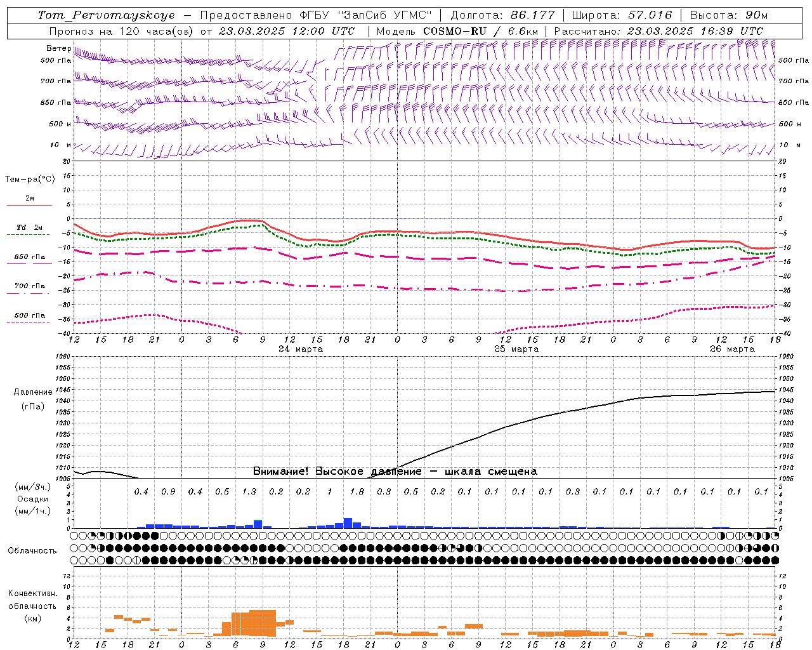812x650 pixels.
Task: Click the '23.03.2025 12:00 UTC' forecast start time
Action: coord(286,31)
